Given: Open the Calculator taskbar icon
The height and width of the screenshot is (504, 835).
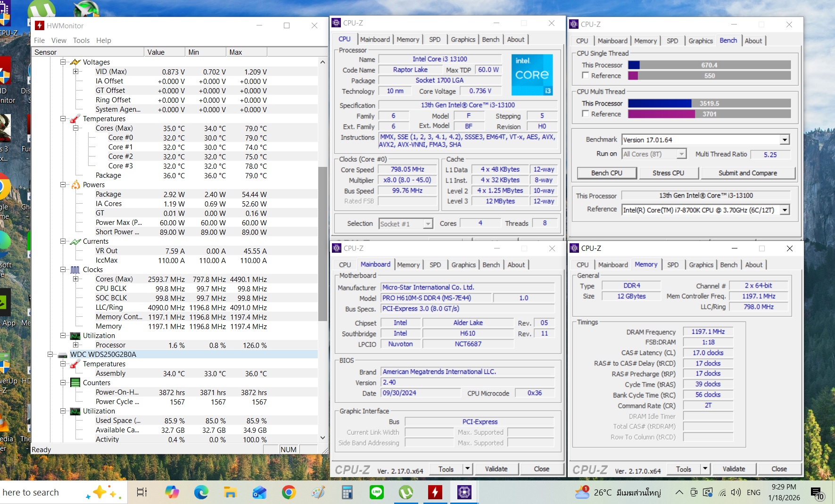Looking at the screenshot, I should click(x=347, y=493).
